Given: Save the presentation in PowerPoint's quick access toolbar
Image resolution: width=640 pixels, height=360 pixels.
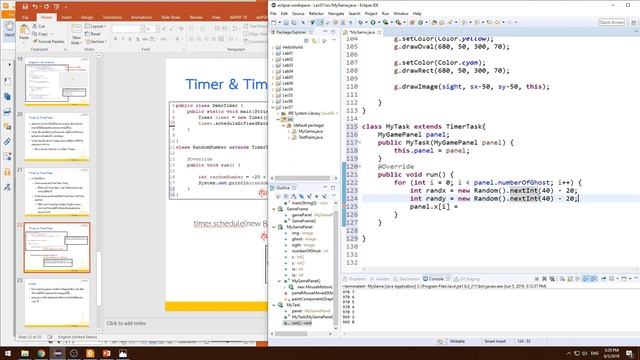Looking at the screenshot, I should tap(25, 7).
